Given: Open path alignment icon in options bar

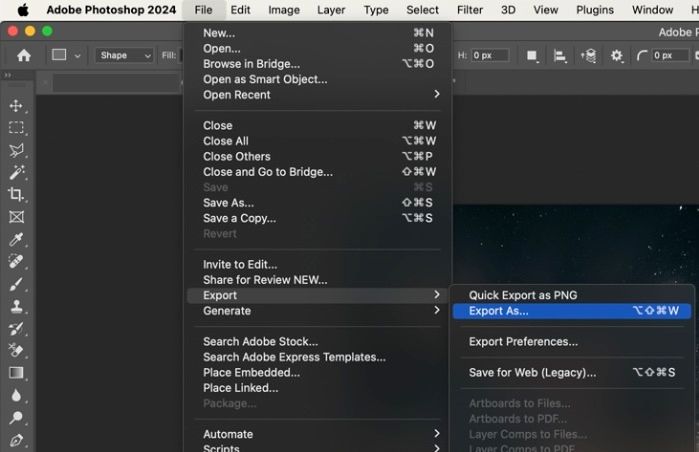Looking at the screenshot, I should pos(559,56).
